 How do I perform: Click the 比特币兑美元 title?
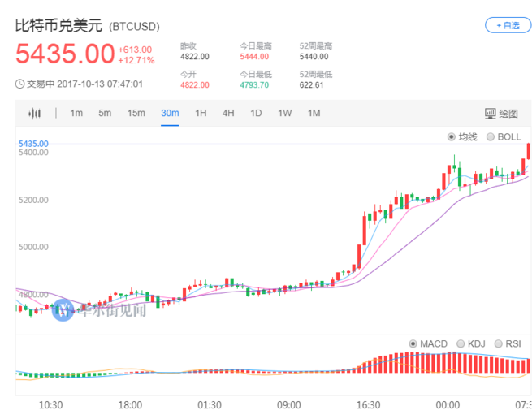click(x=58, y=26)
